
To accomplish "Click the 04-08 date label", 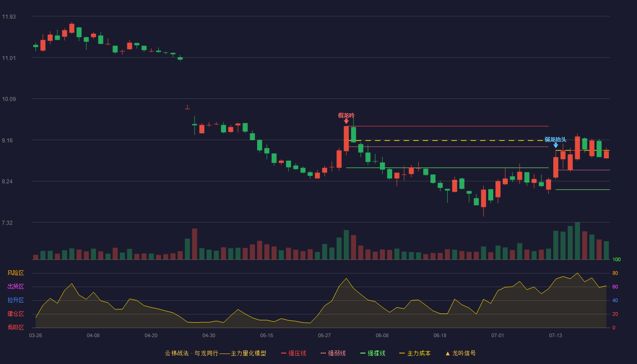I will pos(93,335).
